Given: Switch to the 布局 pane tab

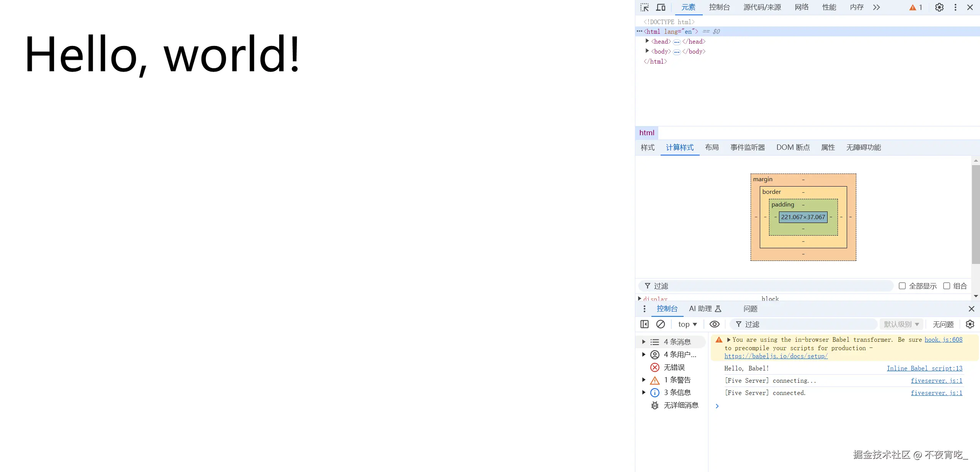Looking at the screenshot, I should pyautogui.click(x=712, y=147).
